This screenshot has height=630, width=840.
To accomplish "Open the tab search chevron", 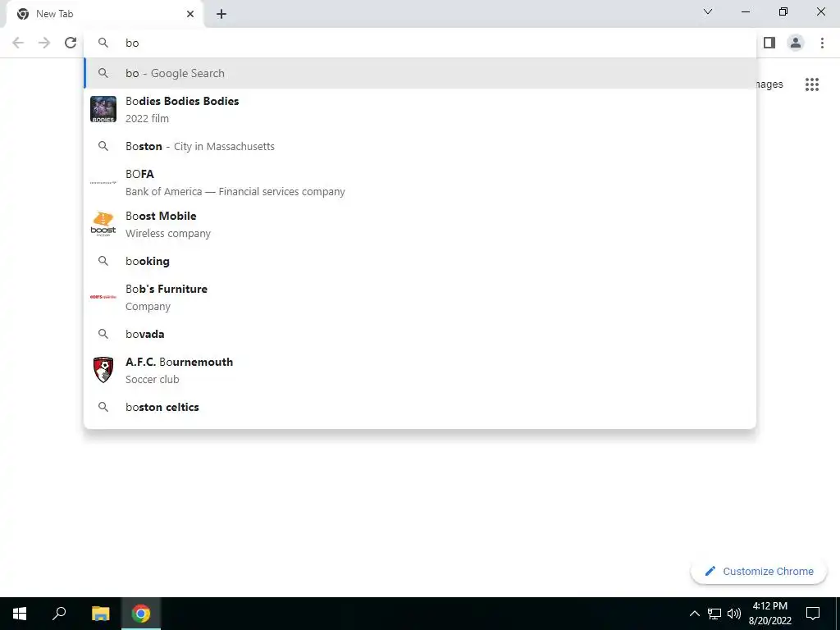I will pyautogui.click(x=708, y=11).
